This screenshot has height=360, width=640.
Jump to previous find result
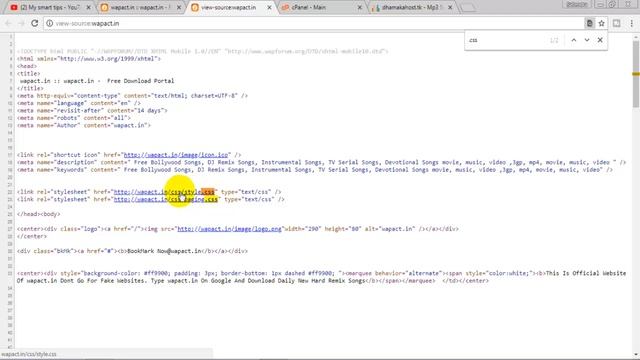coord(573,40)
